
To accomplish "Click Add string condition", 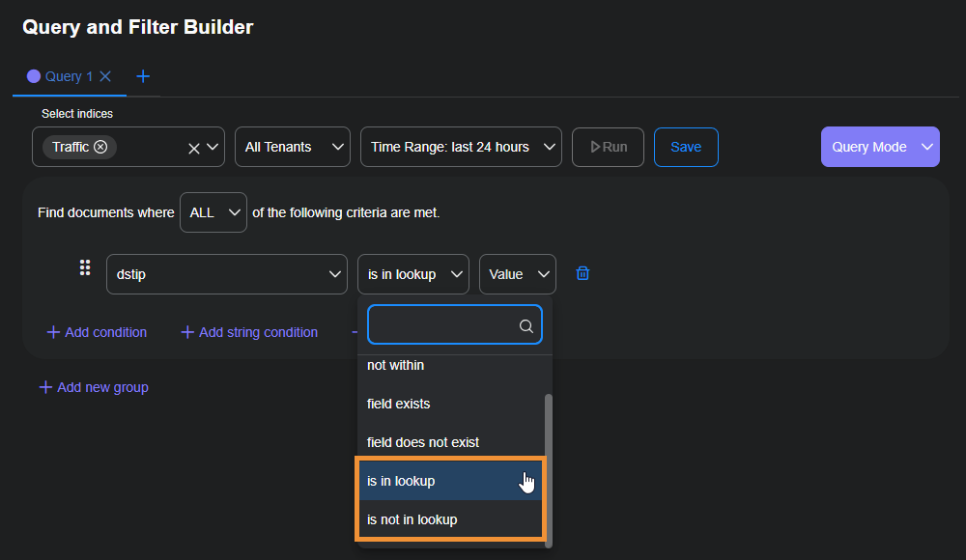I will (249, 332).
